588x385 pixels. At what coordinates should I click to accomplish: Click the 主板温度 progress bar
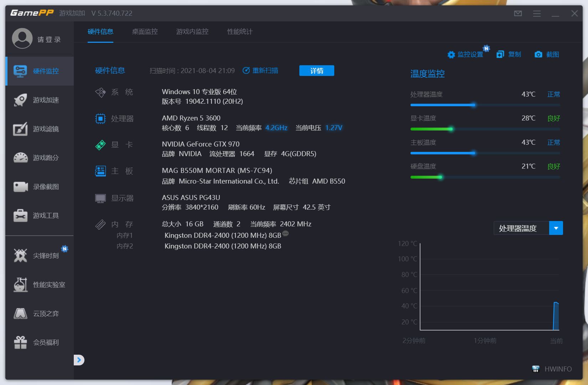click(485, 153)
